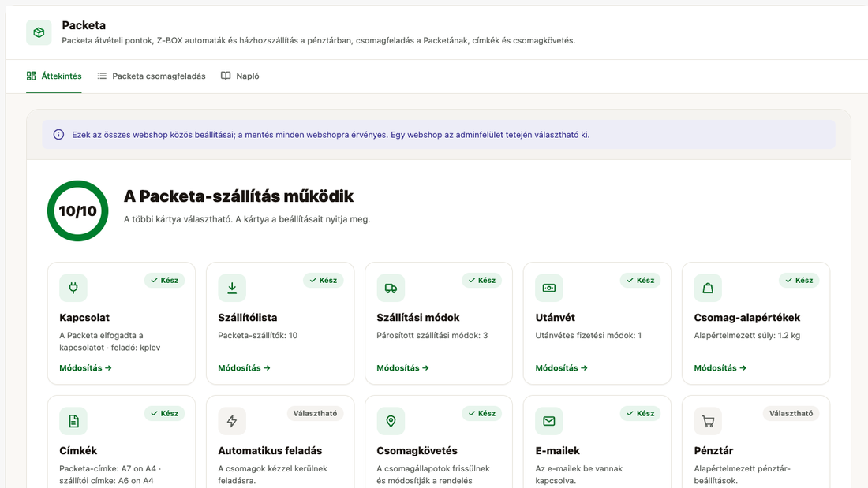Click the plug icon on Kapcsolat card

(73, 288)
